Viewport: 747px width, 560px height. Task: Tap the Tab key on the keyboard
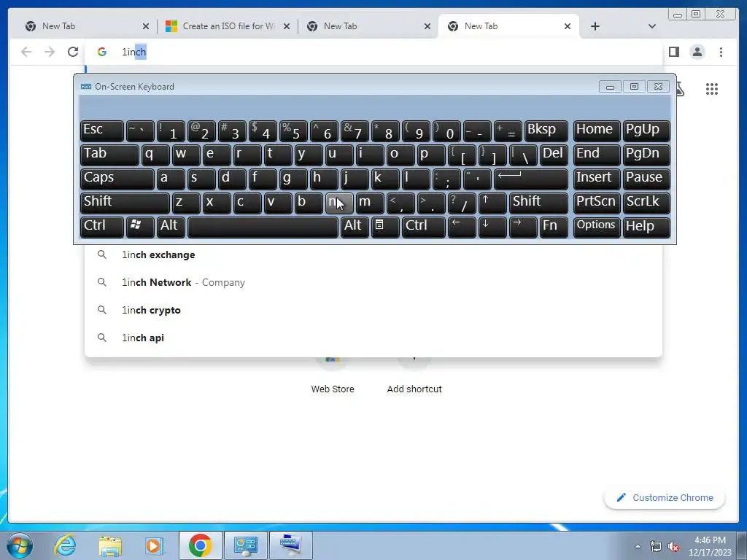click(x=109, y=155)
